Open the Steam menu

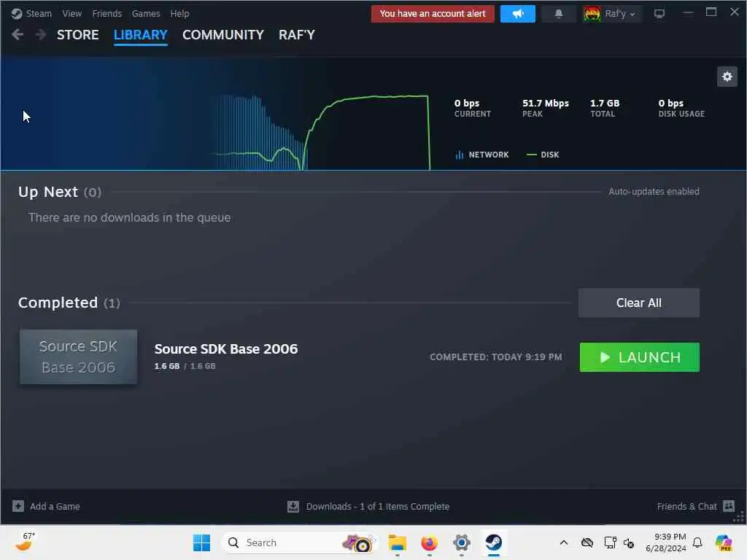coord(39,13)
